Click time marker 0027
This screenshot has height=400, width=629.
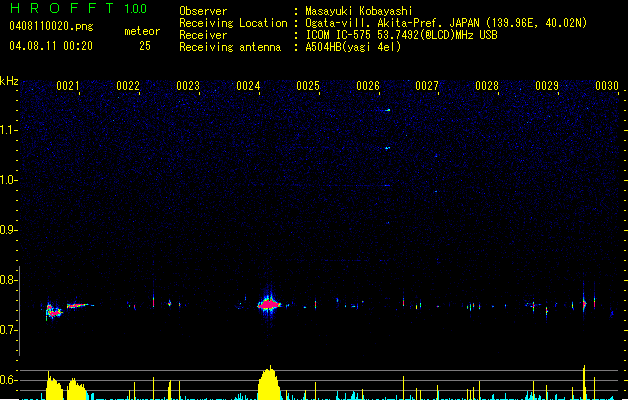[427, 86]
